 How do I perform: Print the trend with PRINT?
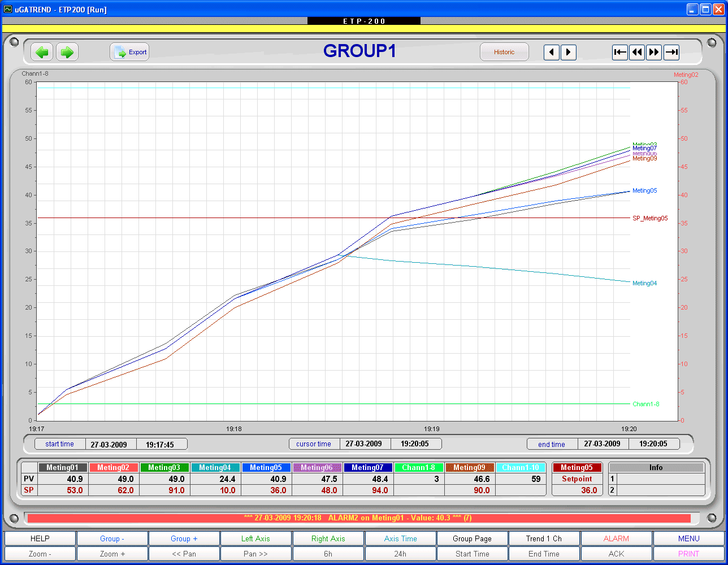(x=689, y=554)
